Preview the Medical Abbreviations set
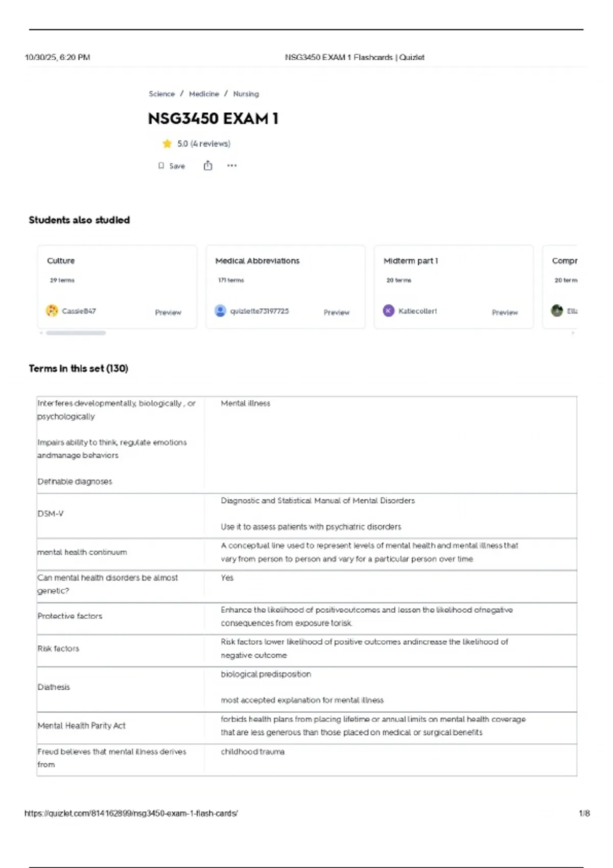Viewport: 613px width, 868px height. click(336, 312)
